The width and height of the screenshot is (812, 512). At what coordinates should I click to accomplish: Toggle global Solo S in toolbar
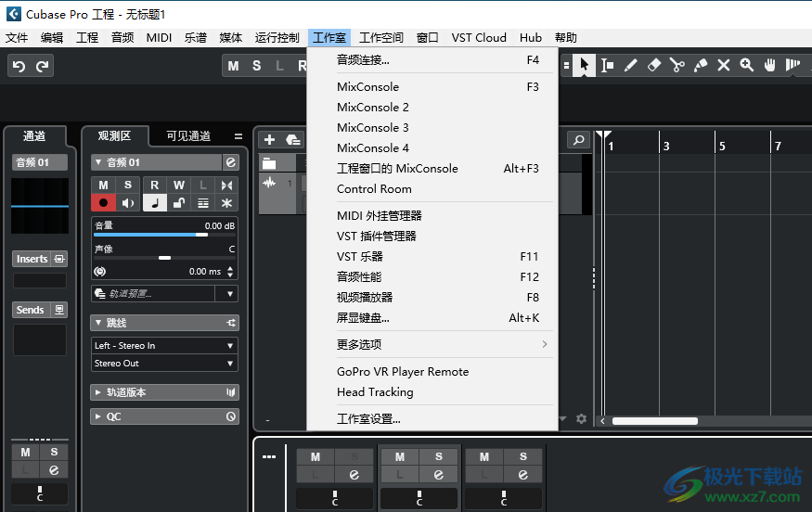(257, 66)
